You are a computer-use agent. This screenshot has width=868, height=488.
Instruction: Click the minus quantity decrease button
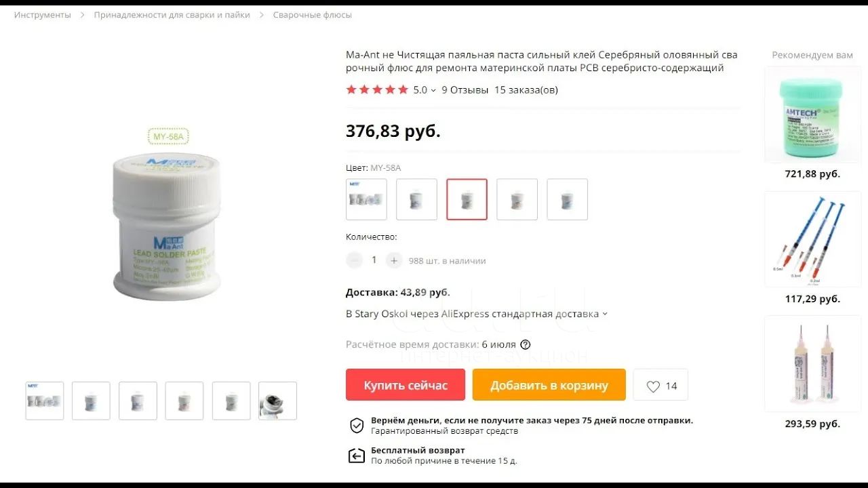click(x=354, y=260)
